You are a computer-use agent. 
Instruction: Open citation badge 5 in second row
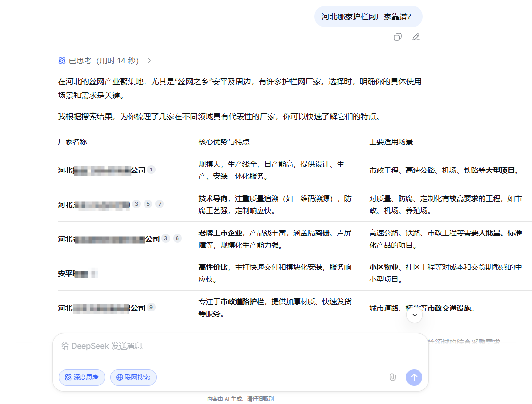pyautogui.click(x=148, y=204)
